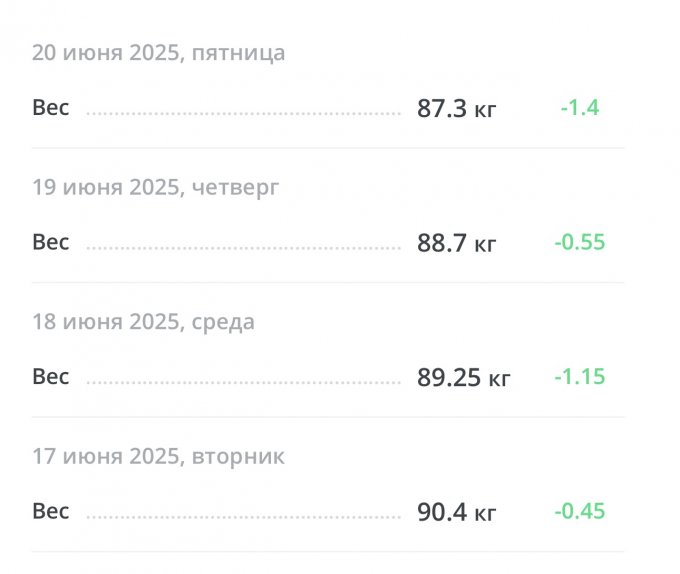The height and width of the screenshot is (574, 680).
Task: Click the green -1.4 weight change
Action: [x=579, y=108]
